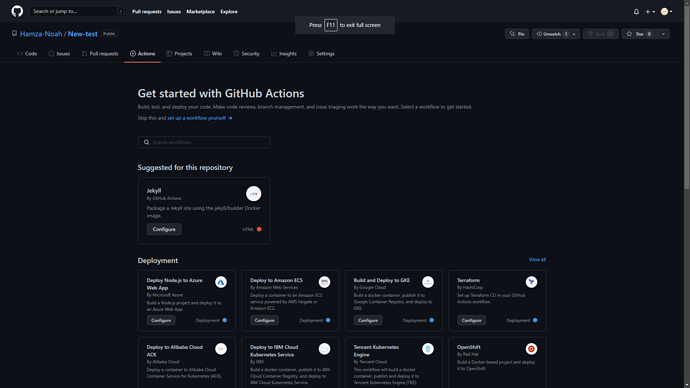Image resolution: width=690 pixels, height=388 pixels.
Task: Configure Deploy to Amazon ECS workflow
Action: click(264, 320)
